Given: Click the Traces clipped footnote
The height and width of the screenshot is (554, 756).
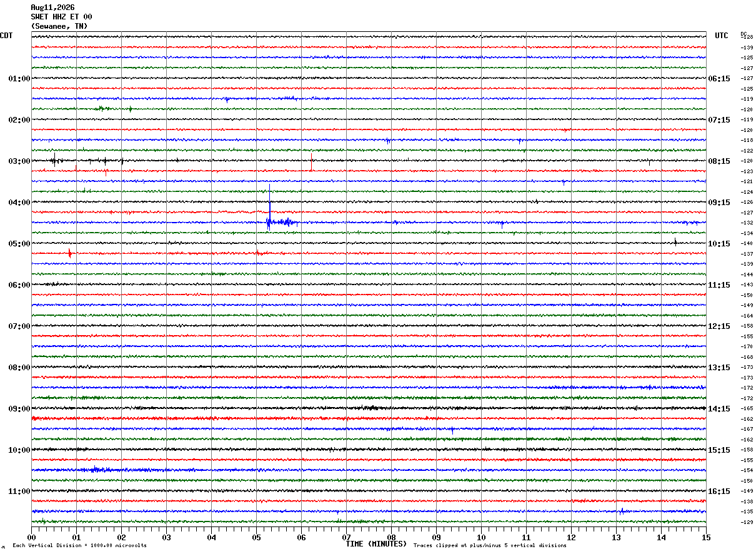Looking at the screenshot, I should pos(490,546).
